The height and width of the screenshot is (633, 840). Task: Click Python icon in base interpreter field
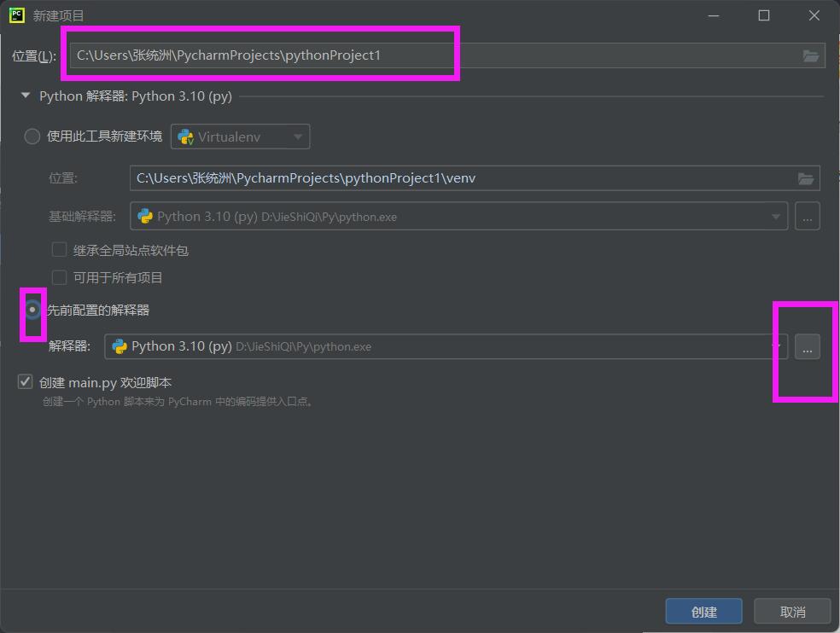(145, 216)
